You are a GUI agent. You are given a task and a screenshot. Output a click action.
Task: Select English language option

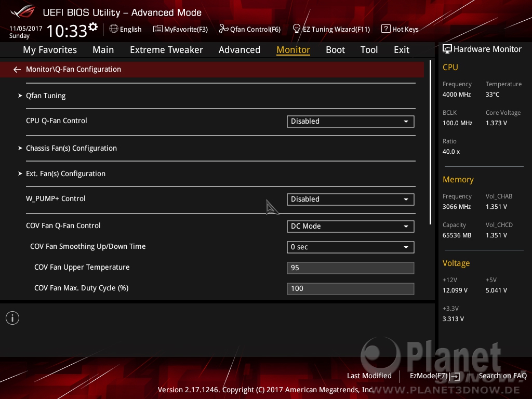(130, 29)
